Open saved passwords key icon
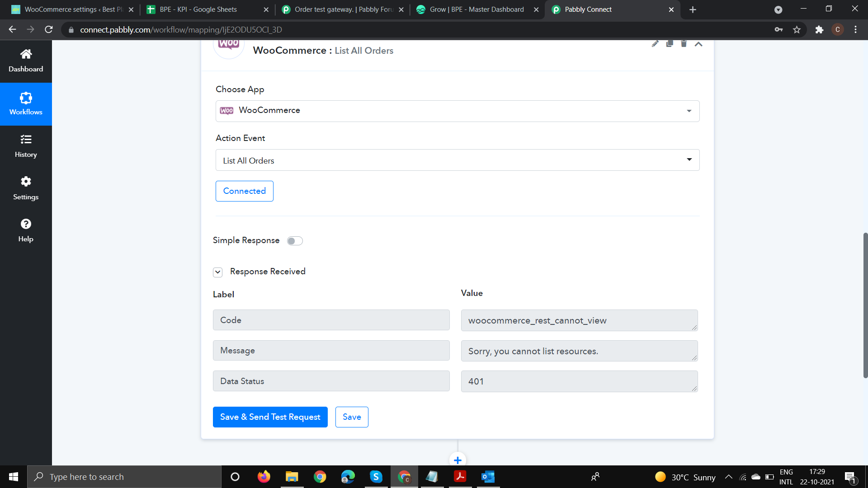Image resolution: width=868 pixels, height=488 pixels. 778,30
